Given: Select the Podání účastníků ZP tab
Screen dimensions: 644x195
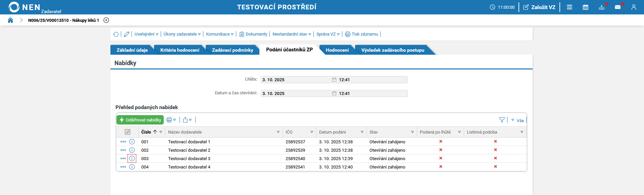Looking at the screenshot, I should (289, 50).
